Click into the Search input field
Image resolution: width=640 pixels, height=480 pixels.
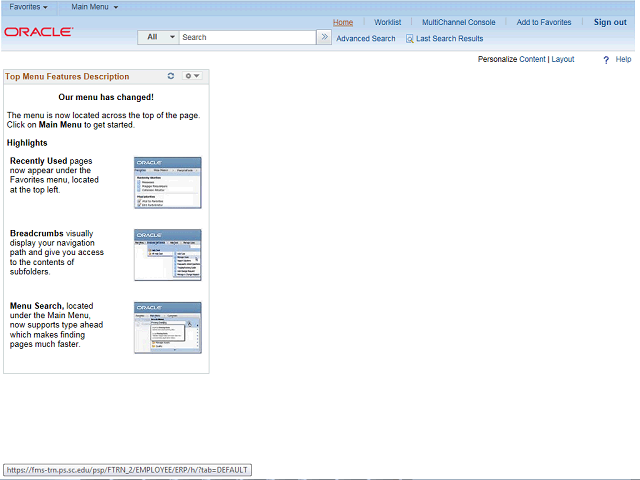(247, 37)
